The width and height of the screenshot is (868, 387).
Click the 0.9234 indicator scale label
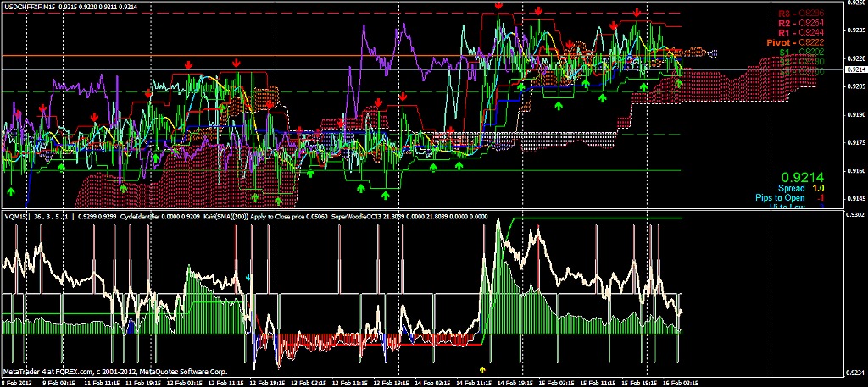[856, 373]
